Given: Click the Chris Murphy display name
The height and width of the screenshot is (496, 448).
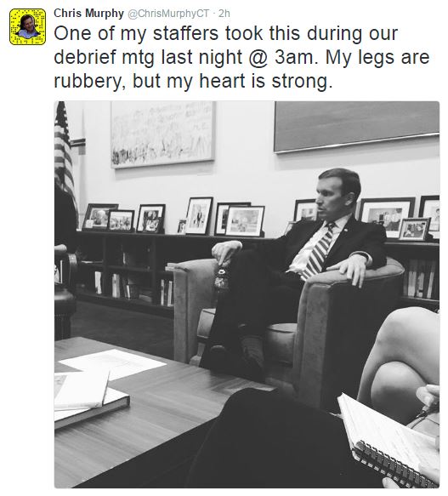Looking at the screenshot, I should click(x=88, y=14).
